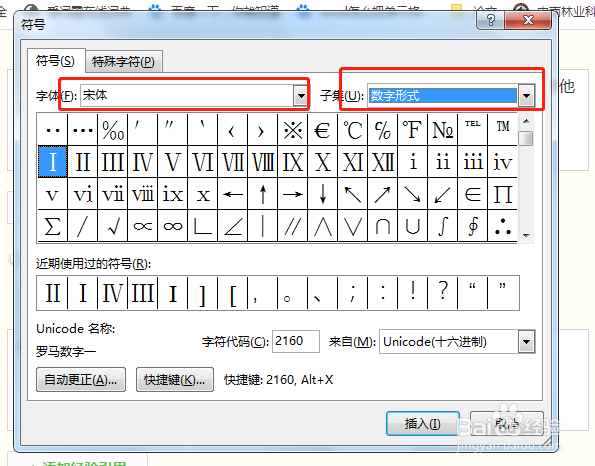The height and width of the screenshot is (466, 595).
Task: Pick the degree Celsius ℃ symbol
Action: (x=353, y=130)
